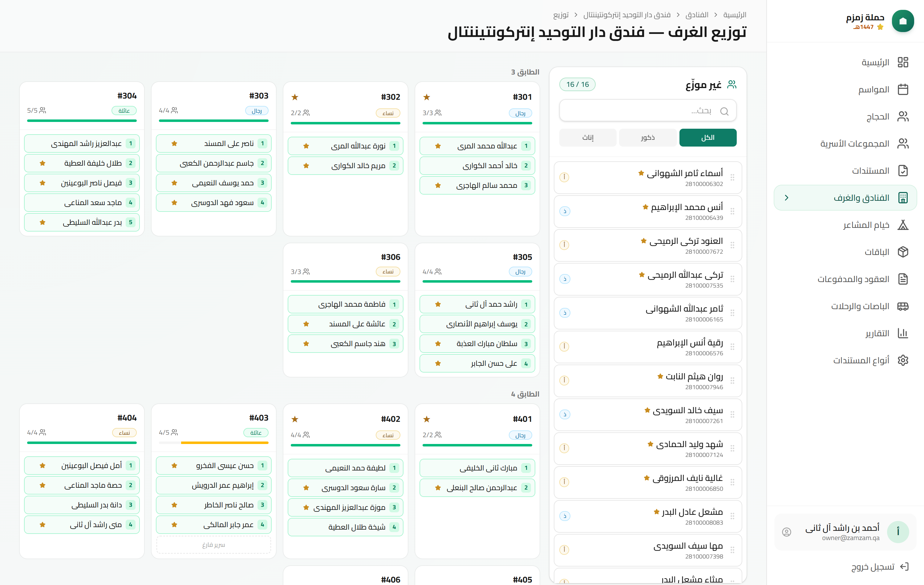Select فاطمة محمد الهاجري in room #306

(345, 304)
